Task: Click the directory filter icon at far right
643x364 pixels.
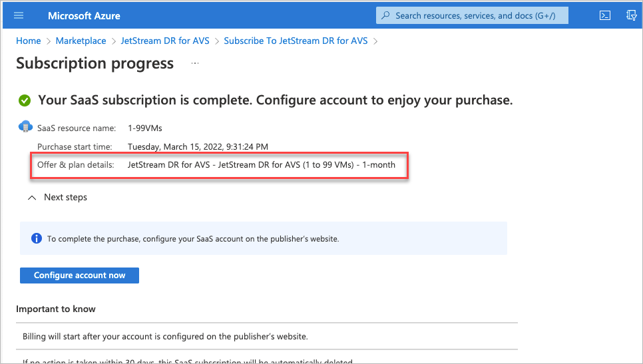Action: (632, 15)
